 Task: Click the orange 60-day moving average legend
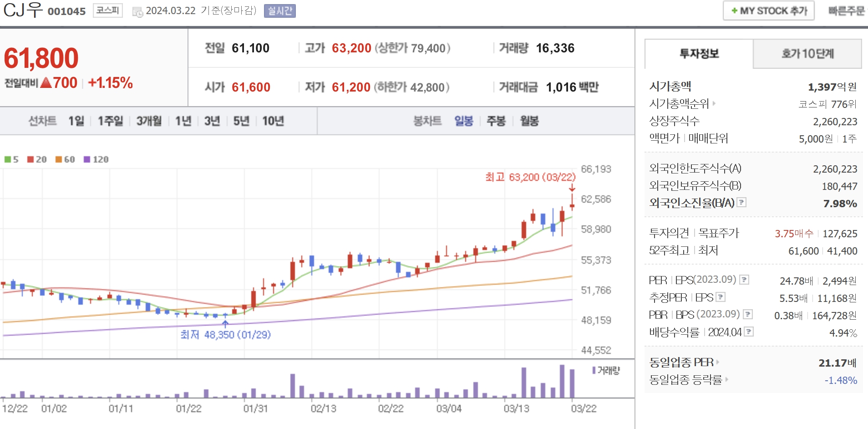65,159
